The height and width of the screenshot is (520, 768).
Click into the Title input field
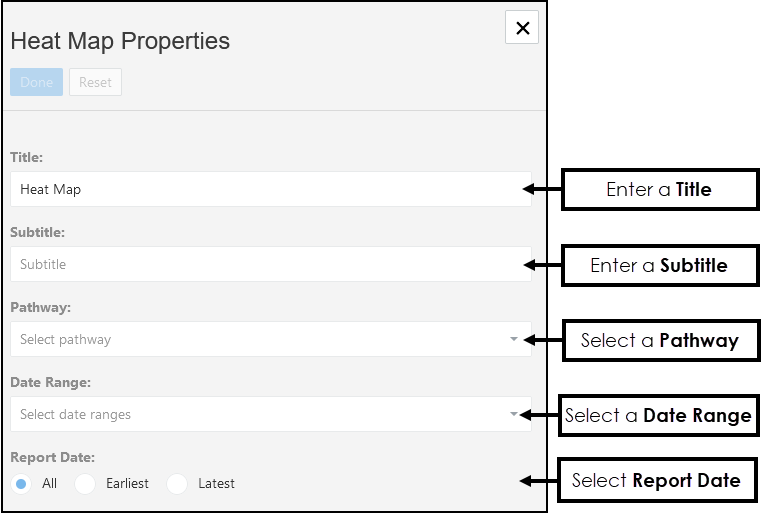[270, 189]
